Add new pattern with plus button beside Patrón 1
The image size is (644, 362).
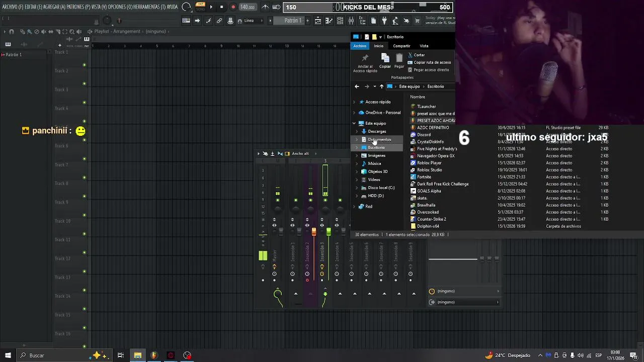point(308,21)
